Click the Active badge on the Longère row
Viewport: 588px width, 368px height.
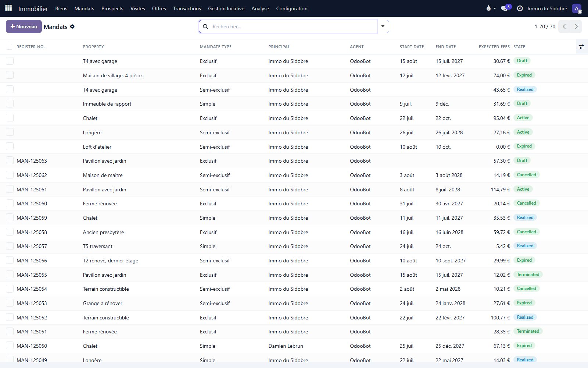click(x=523, y=132)
